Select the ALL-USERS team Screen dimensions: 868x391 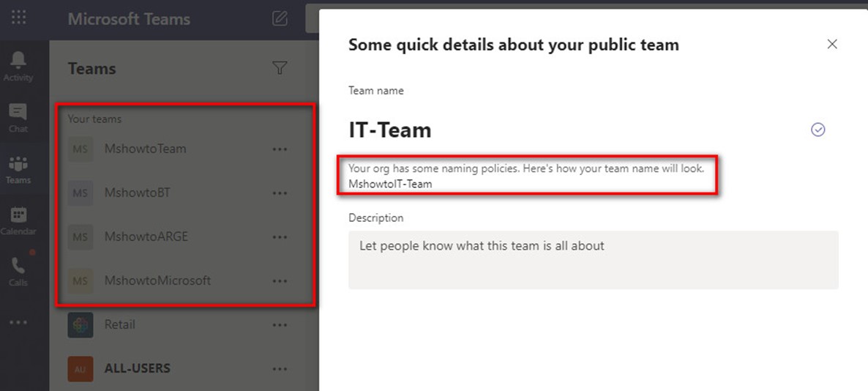tap(138, 368)
